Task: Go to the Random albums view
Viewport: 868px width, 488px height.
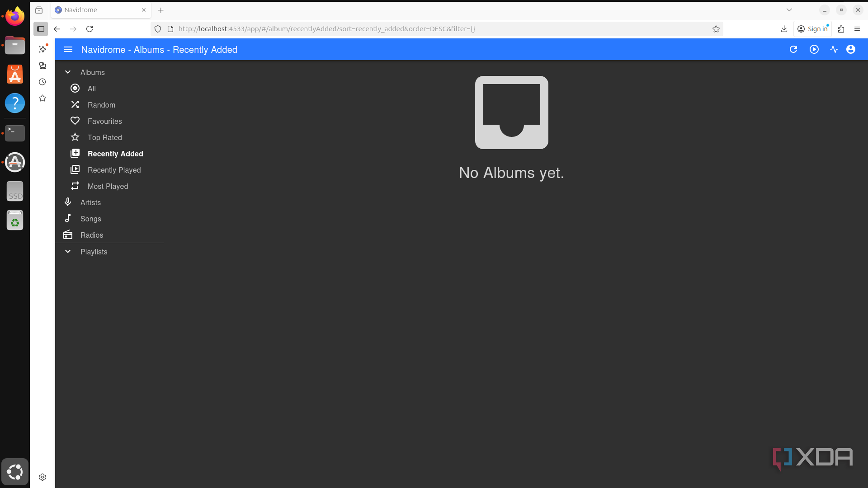Action: [101, 105]
